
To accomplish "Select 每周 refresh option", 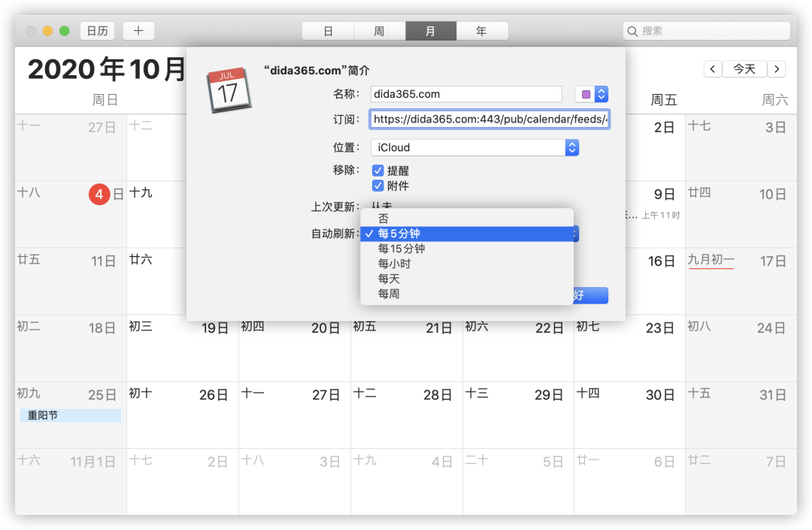I will pos(467,293).
